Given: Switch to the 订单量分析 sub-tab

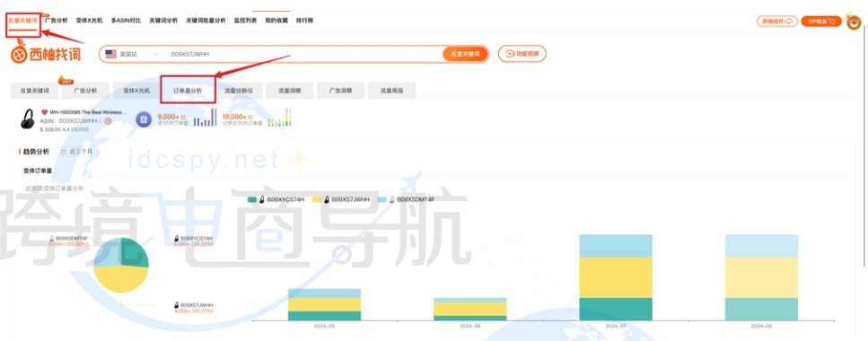Looking at the screenshot, I should click(x=188, y=91).
